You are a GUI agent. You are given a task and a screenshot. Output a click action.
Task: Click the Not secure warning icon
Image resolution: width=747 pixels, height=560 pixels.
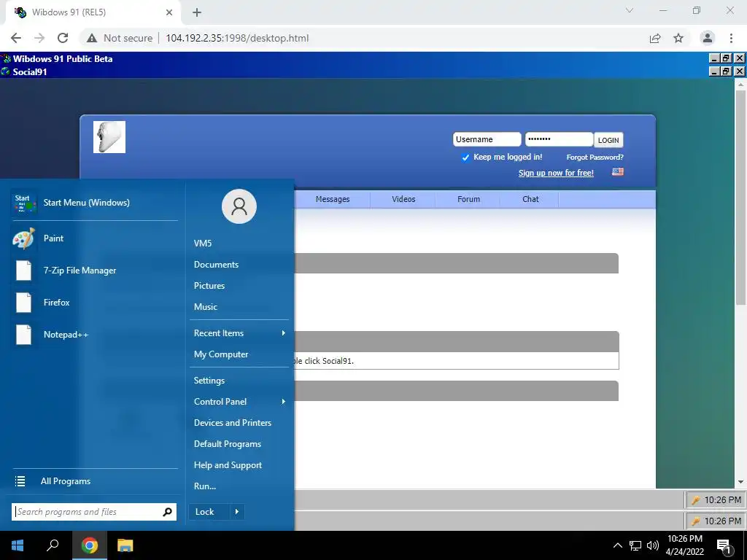coord(91,38)
